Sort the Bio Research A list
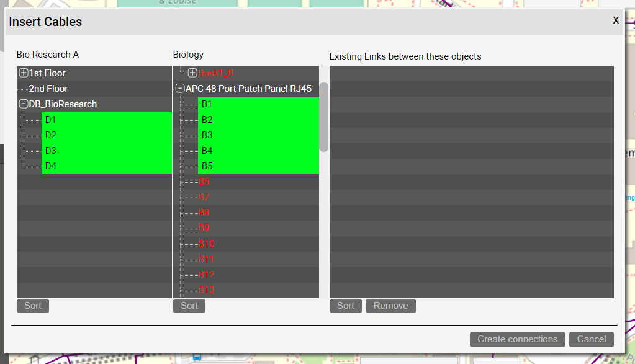The width and height of the screenshot is (635, 364). [x=33, y=306]
